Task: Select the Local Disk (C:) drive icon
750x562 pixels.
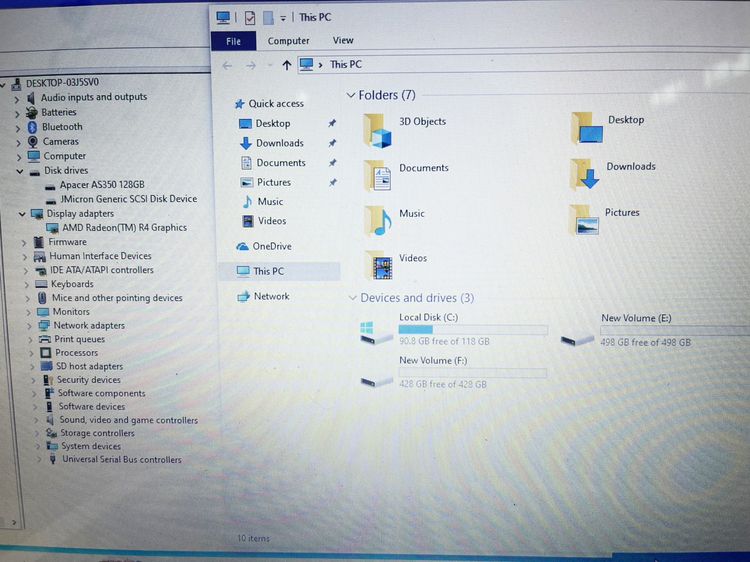Action: (376, 332)
